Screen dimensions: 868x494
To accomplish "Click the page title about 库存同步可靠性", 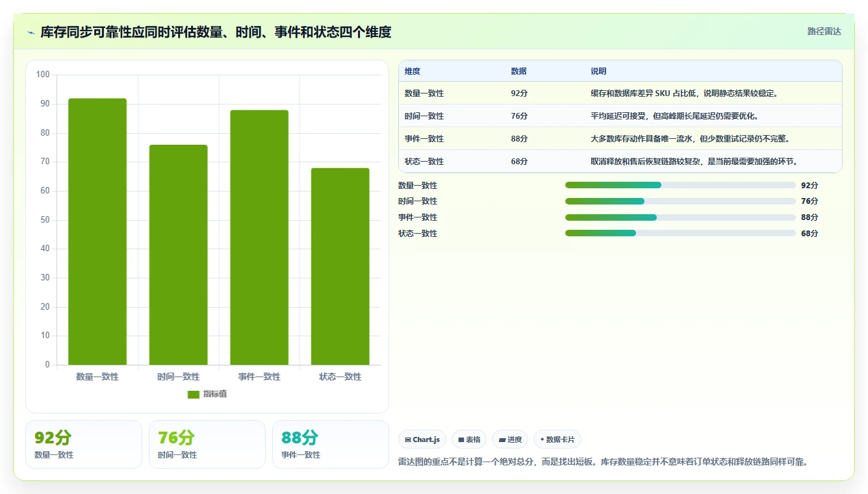I will [x=216, y=32].
